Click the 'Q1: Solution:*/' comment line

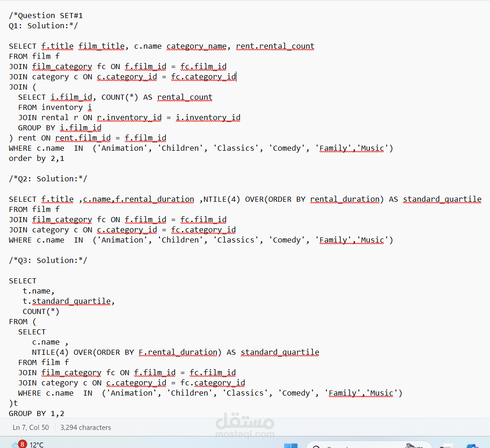tap(43, 26)
